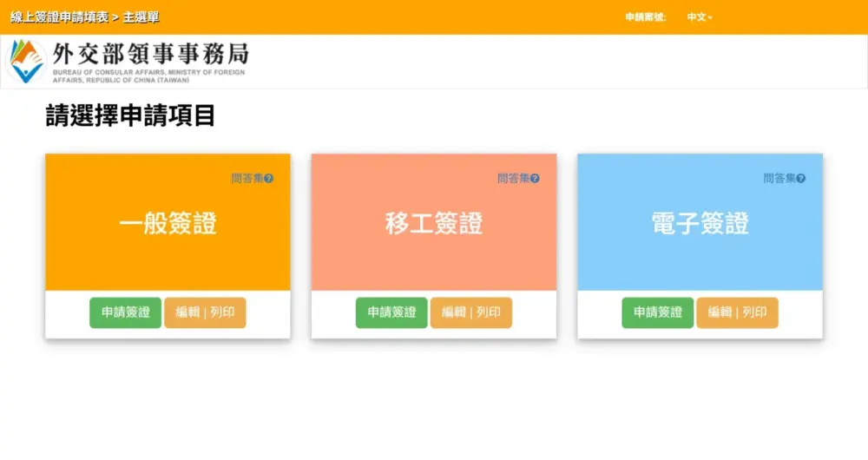Image resolution: width=868 pixels, height=460 pixels.
Task: Go to 線上簽證申請填表 in the breadcrumb
Action: click(59, 17)
